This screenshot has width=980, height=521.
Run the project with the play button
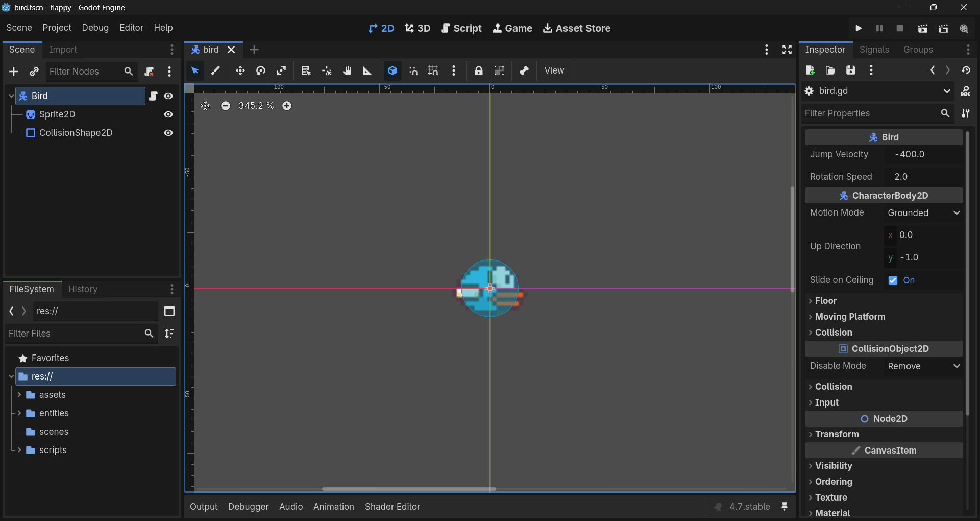pyautogui.click(x=859, y=28)
